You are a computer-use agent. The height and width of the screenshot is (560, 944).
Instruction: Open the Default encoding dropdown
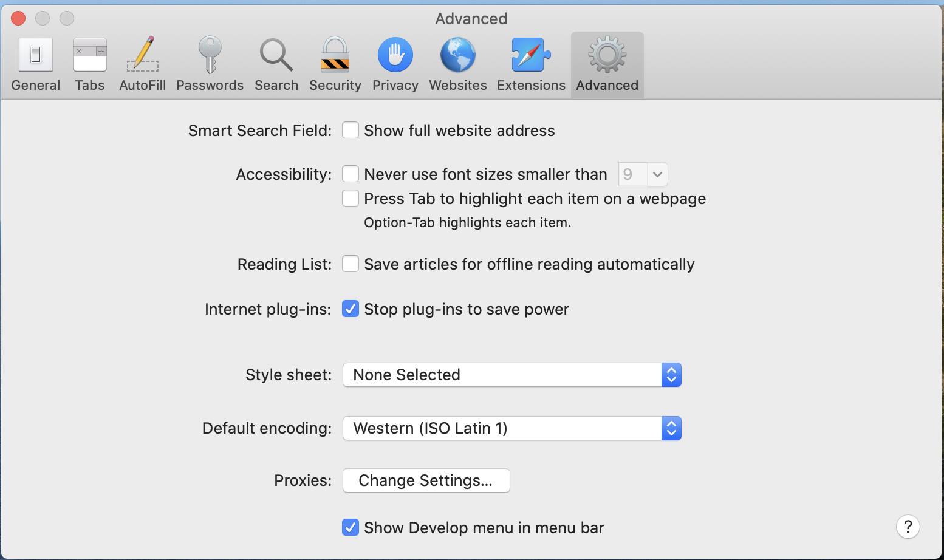pyautogui.click(x=511, y=428)
